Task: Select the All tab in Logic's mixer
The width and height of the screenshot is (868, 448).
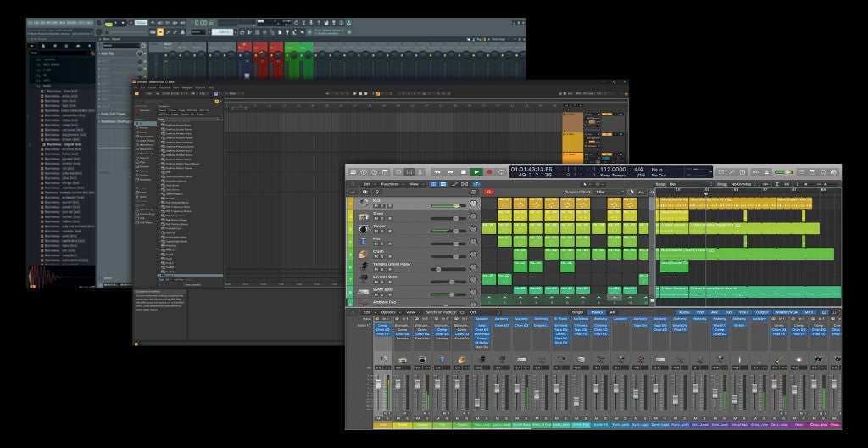Action: pos(612,312)
